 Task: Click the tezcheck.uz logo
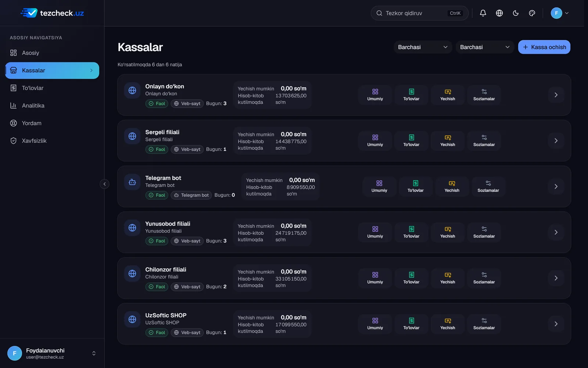52,13
